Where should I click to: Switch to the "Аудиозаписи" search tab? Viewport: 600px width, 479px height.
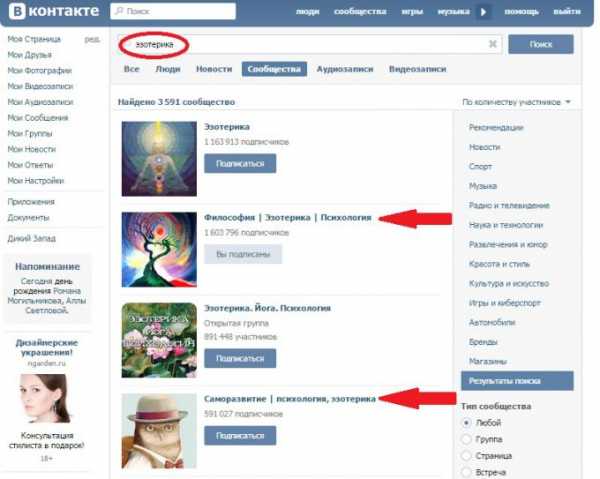pos(345,69)
